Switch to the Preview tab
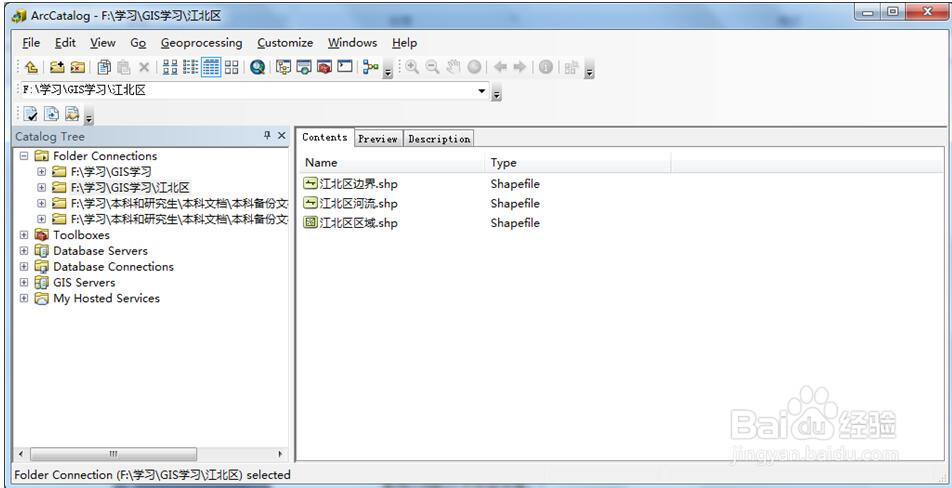The height and width of the screenshot is (488, 952). pos(378,139)
